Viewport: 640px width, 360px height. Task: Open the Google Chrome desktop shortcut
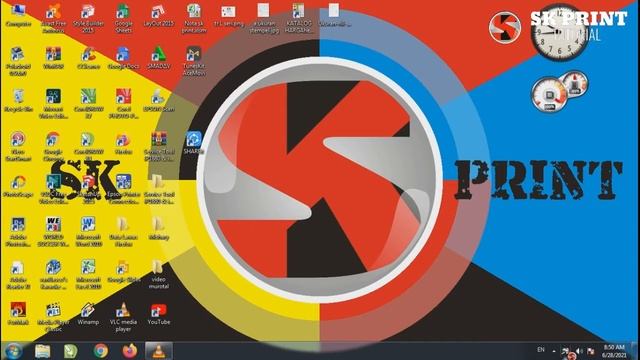(x=53, y=147)
